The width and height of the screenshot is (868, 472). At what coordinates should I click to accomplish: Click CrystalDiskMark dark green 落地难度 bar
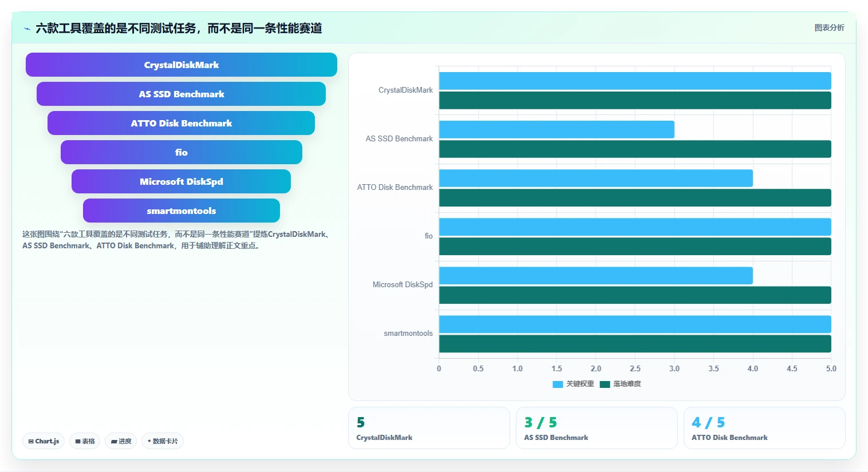[635, 100]
